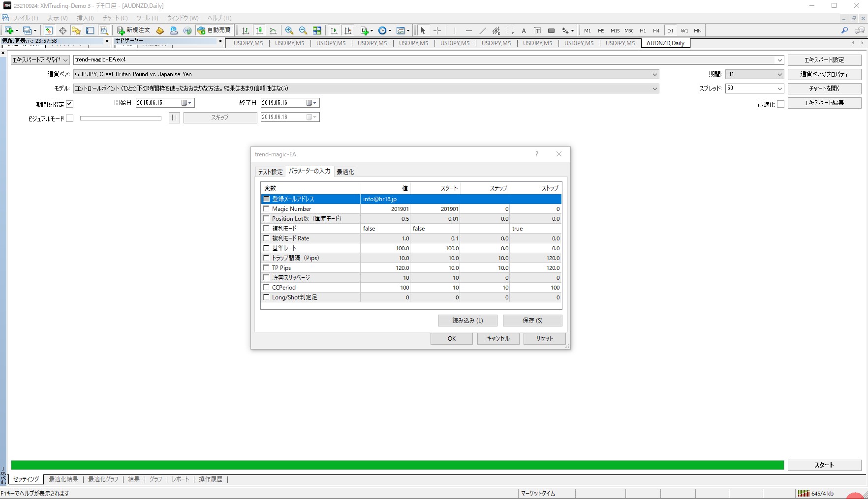
Task: Check the Position Lot数 checkbox
Action: (x=267, y=219)
